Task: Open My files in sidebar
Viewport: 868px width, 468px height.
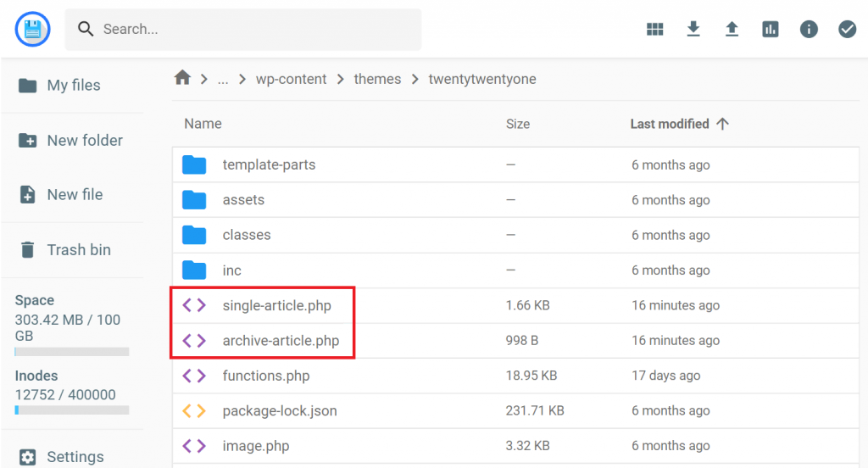Action: pyautogui.click(x=73, y=86)
